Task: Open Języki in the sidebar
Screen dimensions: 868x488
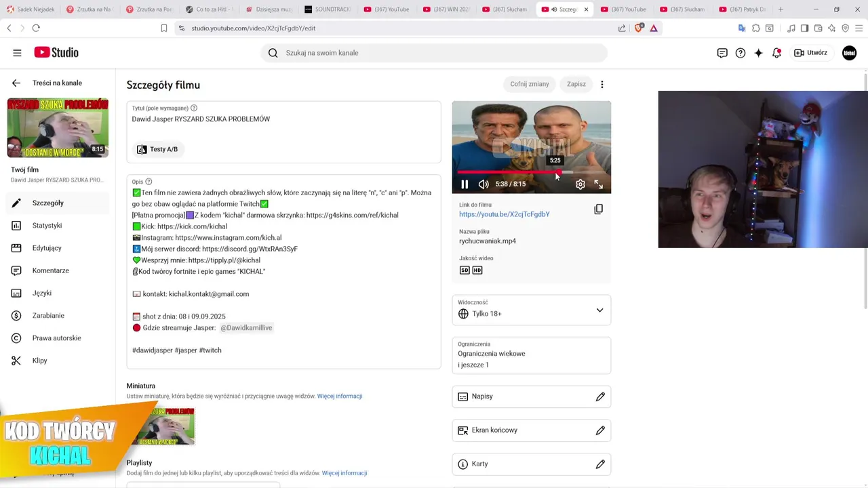Action: pos(58,293)
